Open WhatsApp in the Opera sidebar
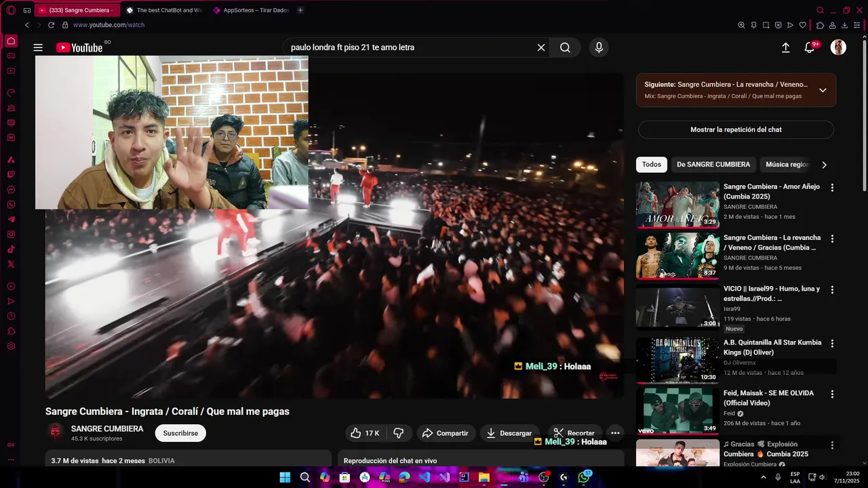Viewport: 868px width, 488px height. point(11,205)
